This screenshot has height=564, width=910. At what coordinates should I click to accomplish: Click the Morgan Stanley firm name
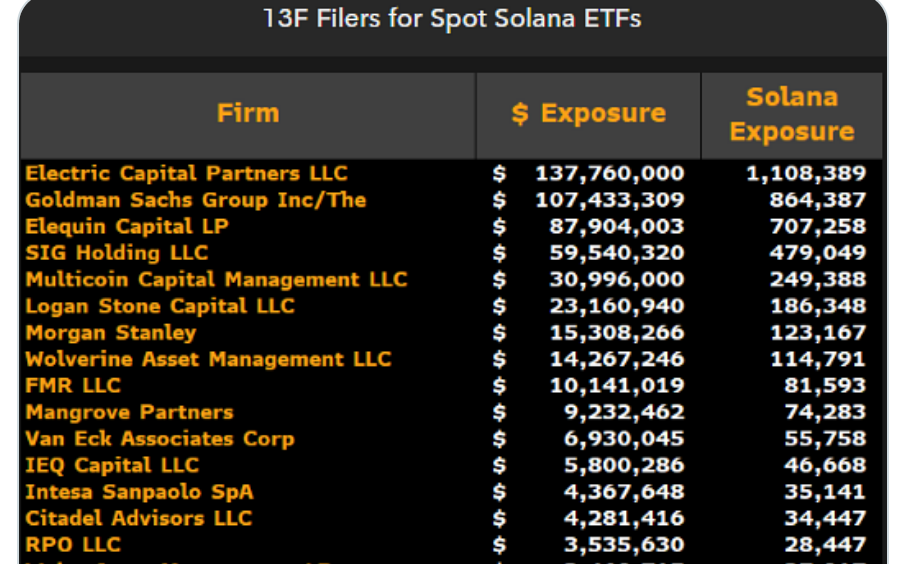tap(110, 333)
